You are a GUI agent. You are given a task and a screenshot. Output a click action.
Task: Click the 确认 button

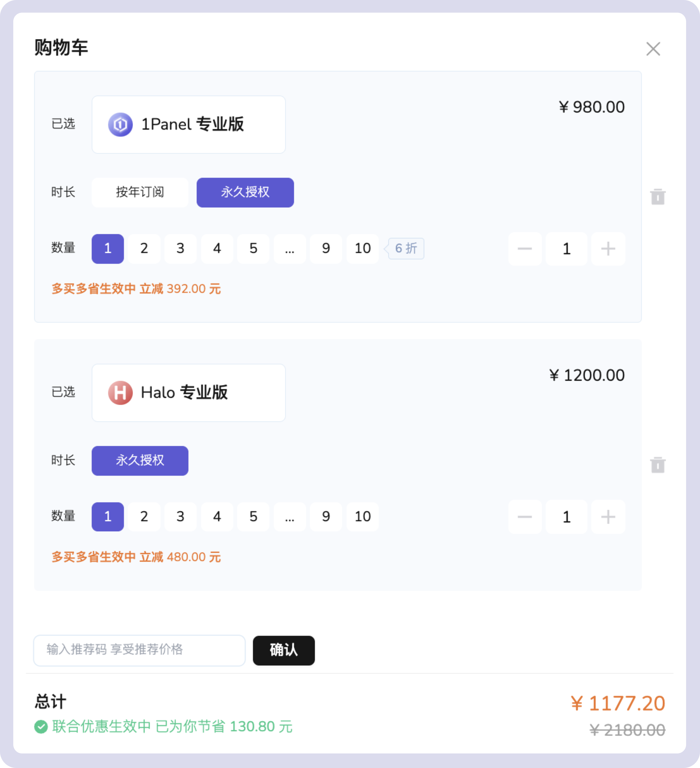click(284, 650)
